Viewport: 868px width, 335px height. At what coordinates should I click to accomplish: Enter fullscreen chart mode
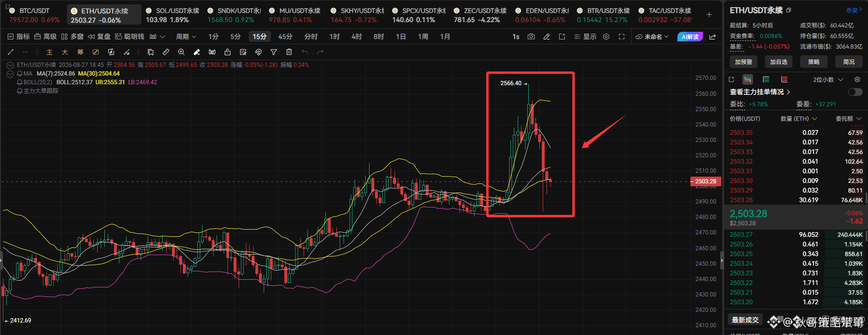(x=622, y=37)
